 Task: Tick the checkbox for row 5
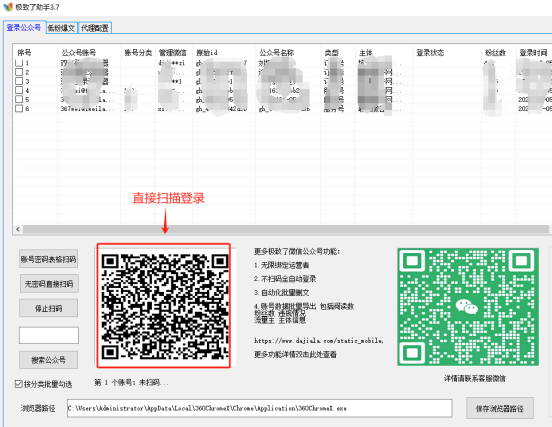(x=19, y=99)
